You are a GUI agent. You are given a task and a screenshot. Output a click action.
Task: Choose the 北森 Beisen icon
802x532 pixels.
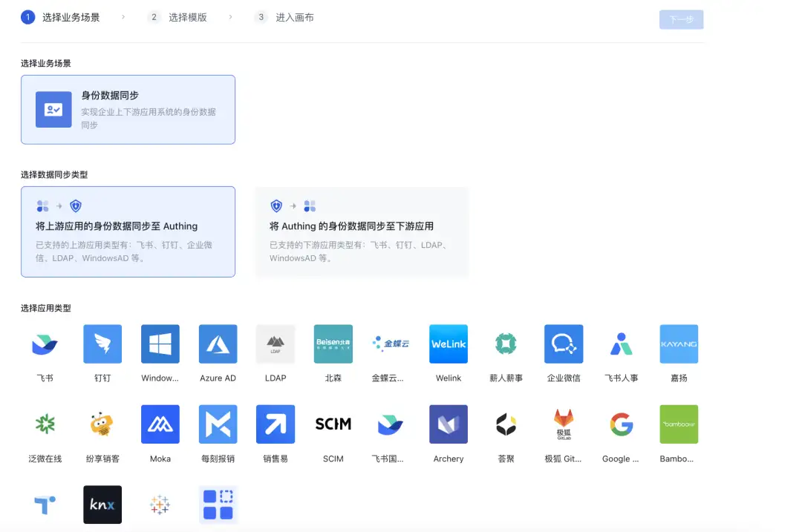(333, 344)
